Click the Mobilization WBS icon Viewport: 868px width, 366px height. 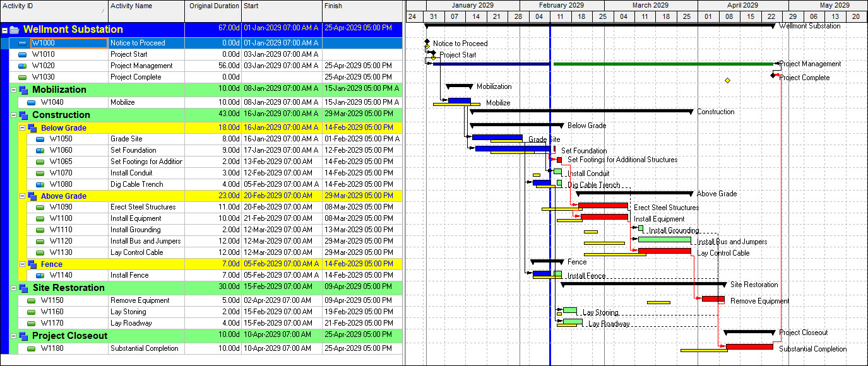point(23,90)
